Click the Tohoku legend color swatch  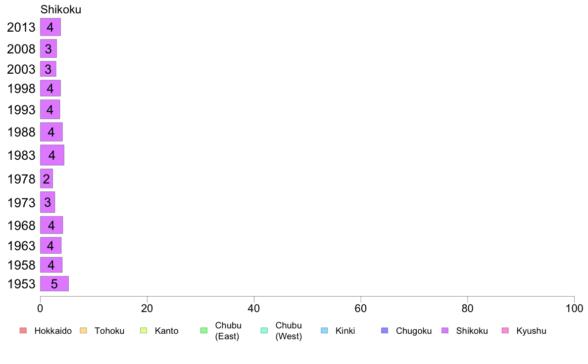[83, 331]
